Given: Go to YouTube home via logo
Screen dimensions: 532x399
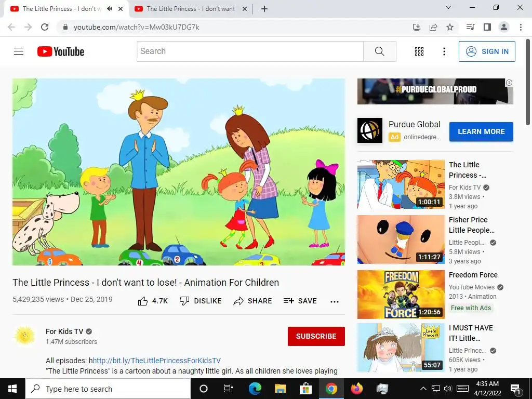Looking at the screenshot, I should 61,51.
